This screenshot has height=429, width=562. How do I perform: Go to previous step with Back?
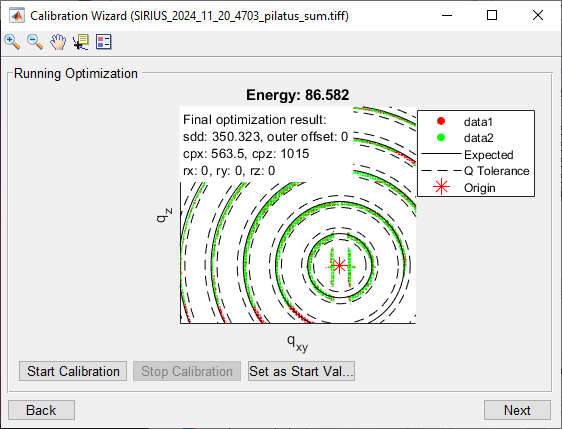click(41, 410)
